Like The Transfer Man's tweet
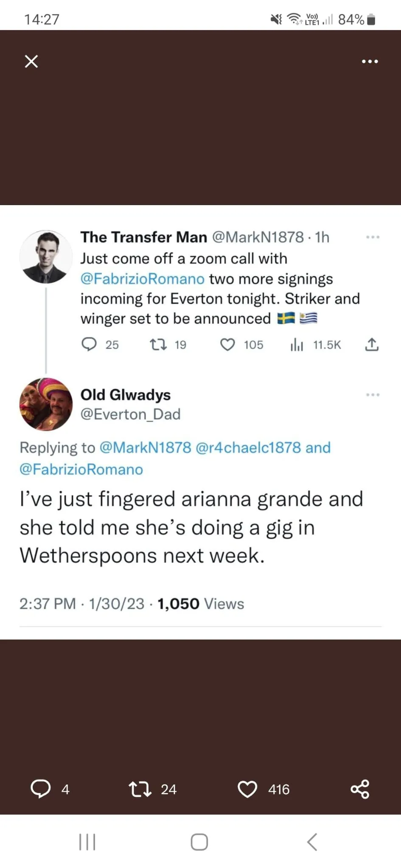 point(227,345)
